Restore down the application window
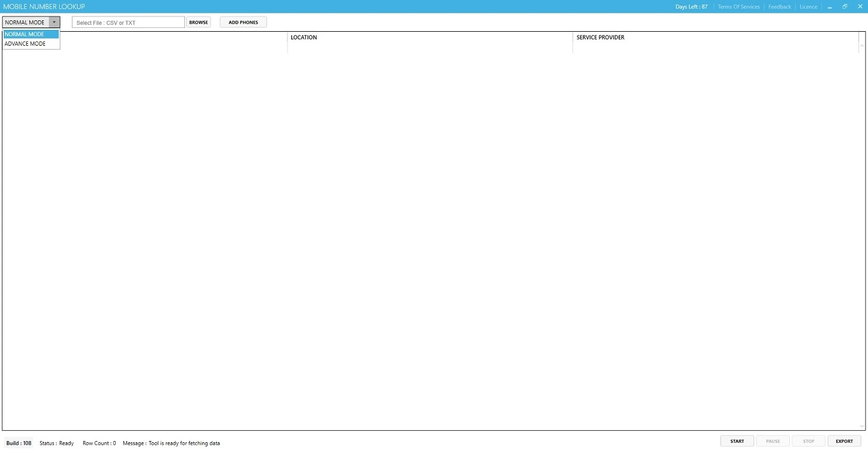 845,7
